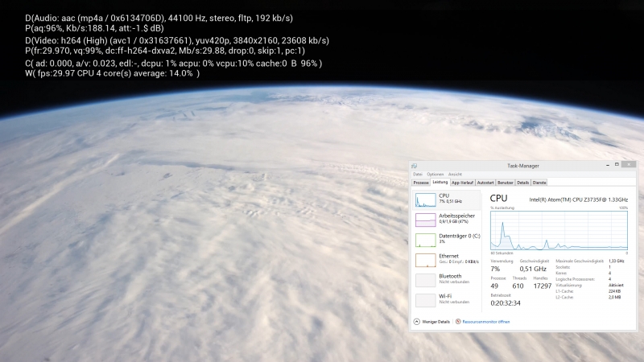644x362 pixels.
Task: Click the P(aq:96%, Kb/s:188.14 ...) overlay line
Action: (x=94, y=28)
